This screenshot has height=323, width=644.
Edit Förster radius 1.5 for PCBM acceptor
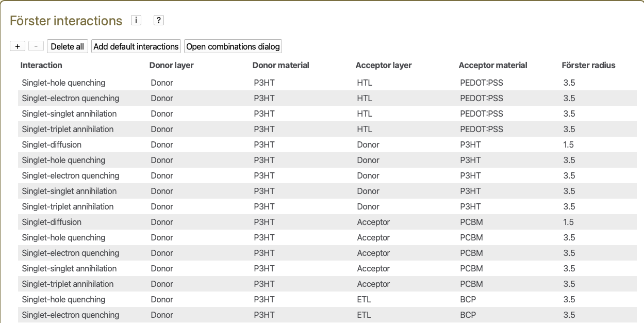pos(569,222)
